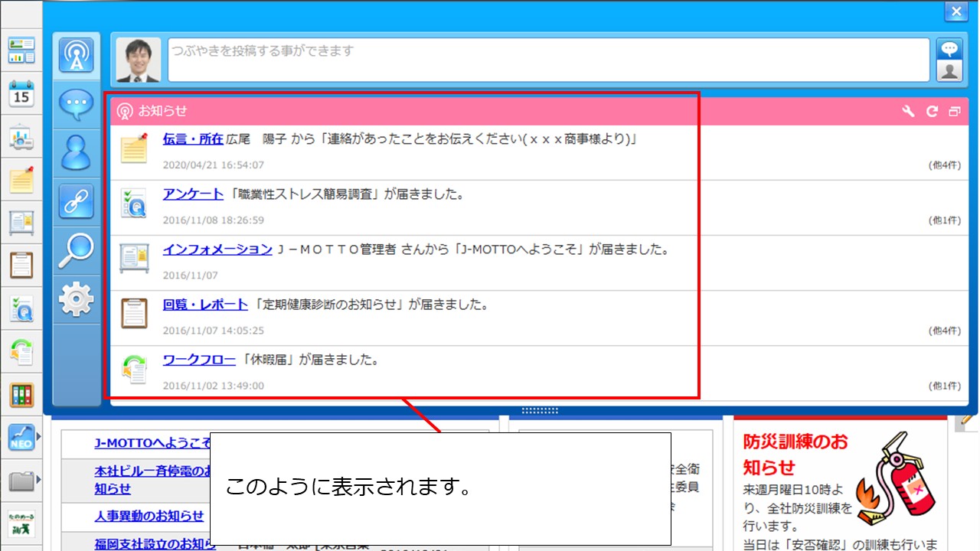Screen dimensions: 980x551
Task: Expand the arrow beside the NEO icon
Action: tap(39, 438)
